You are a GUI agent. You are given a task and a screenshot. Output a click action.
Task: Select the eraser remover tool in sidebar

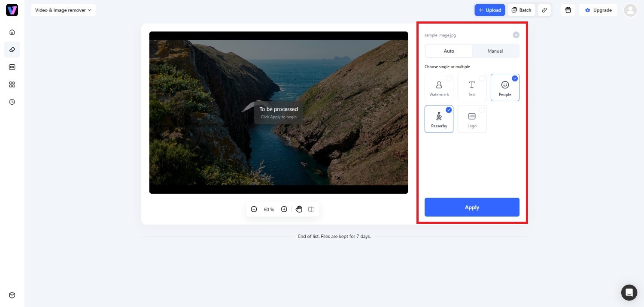[x=12, y=49]
